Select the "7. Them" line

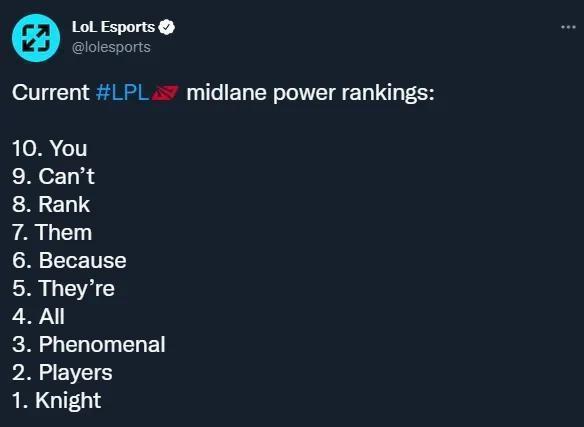point(52,232)
